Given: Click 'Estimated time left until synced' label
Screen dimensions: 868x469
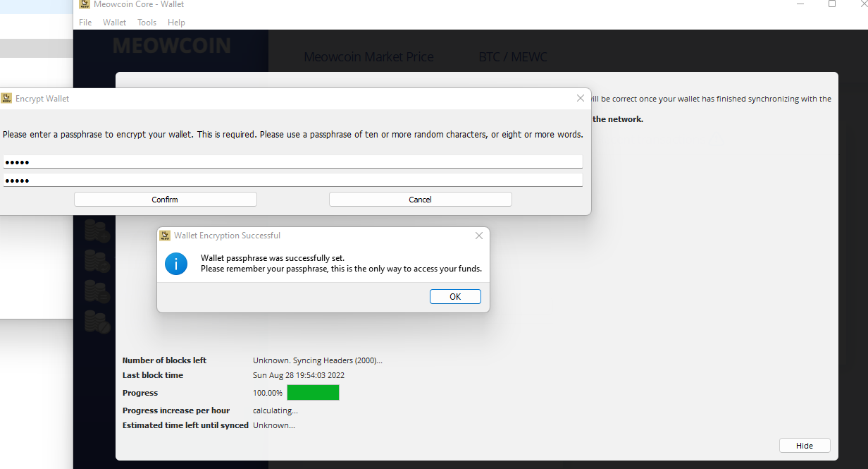Looking at the screenshot, I should (x=185, y=425).
